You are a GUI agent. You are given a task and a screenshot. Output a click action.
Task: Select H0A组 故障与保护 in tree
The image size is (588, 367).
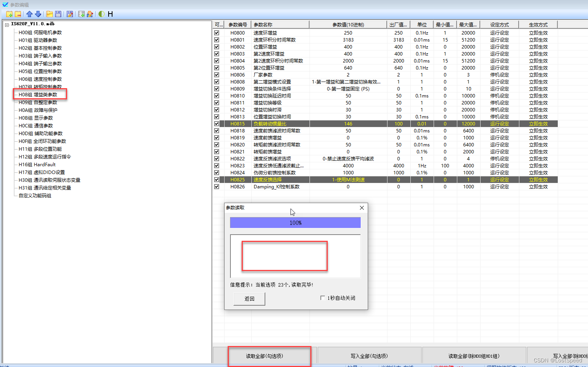(38, 110)
